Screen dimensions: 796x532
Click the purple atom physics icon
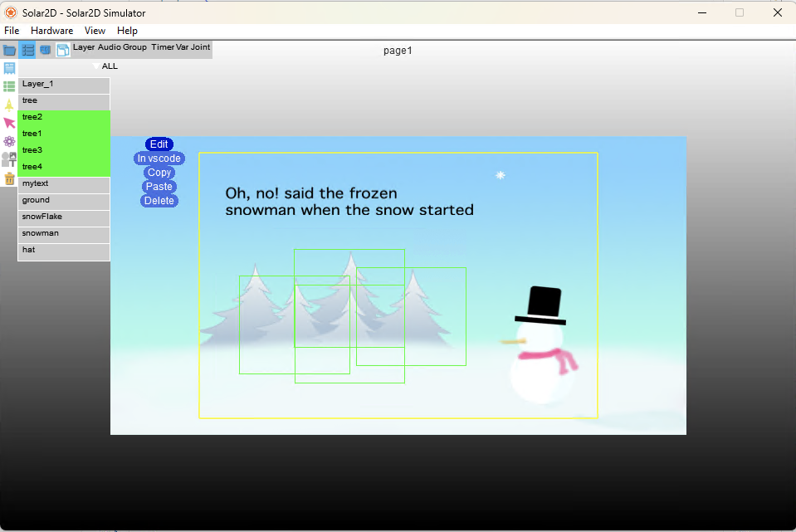(x=9, y=141)
